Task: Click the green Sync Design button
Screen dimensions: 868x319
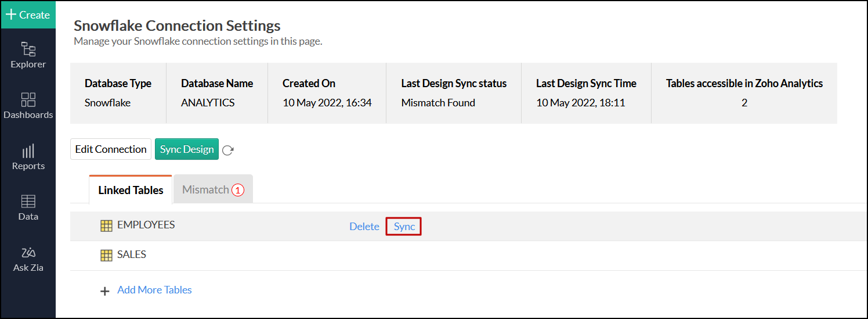Action: (x=187, y=149)
